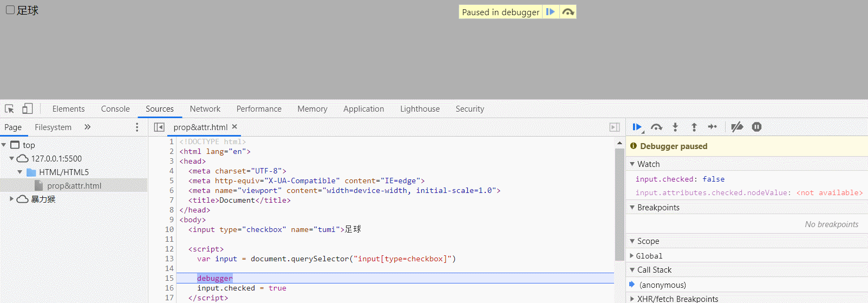Open the Filesystem pane
The image size is (868, 303).
(x=53, y=127)
